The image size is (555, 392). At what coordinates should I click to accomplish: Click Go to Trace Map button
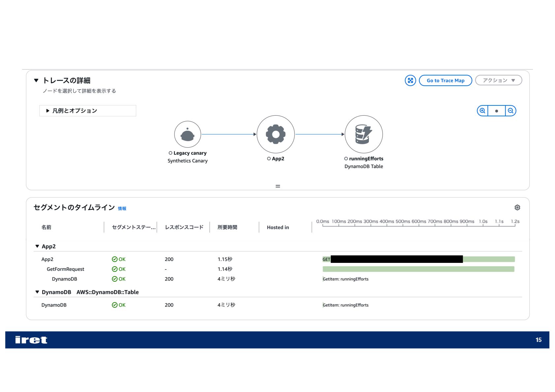pyautogui.click(x=445, y=80)
